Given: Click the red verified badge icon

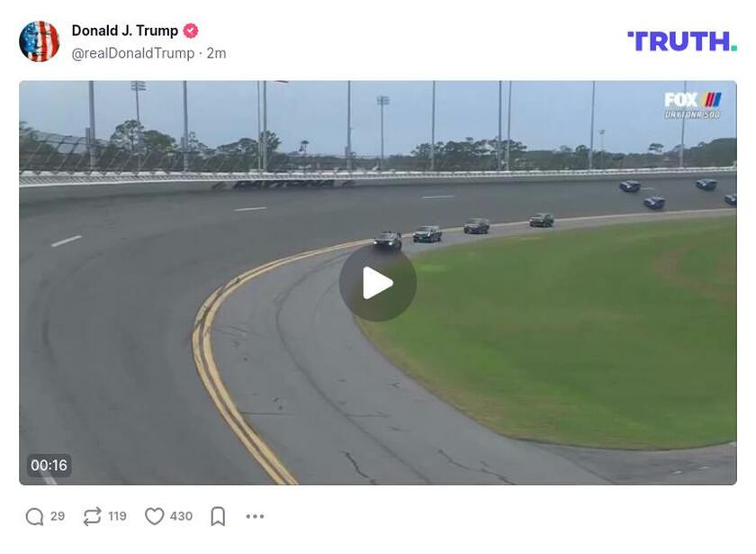Looking at the screenshot, I should point(191,31).
